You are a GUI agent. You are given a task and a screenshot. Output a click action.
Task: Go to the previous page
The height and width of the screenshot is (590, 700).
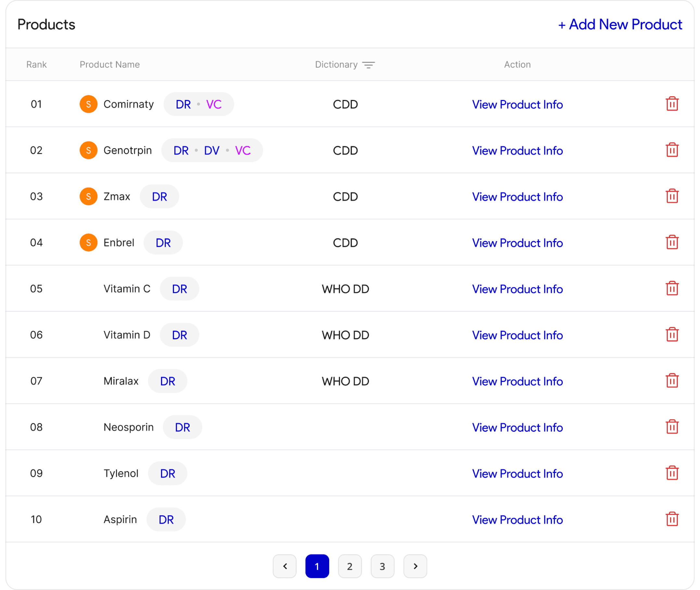[285, 566]
